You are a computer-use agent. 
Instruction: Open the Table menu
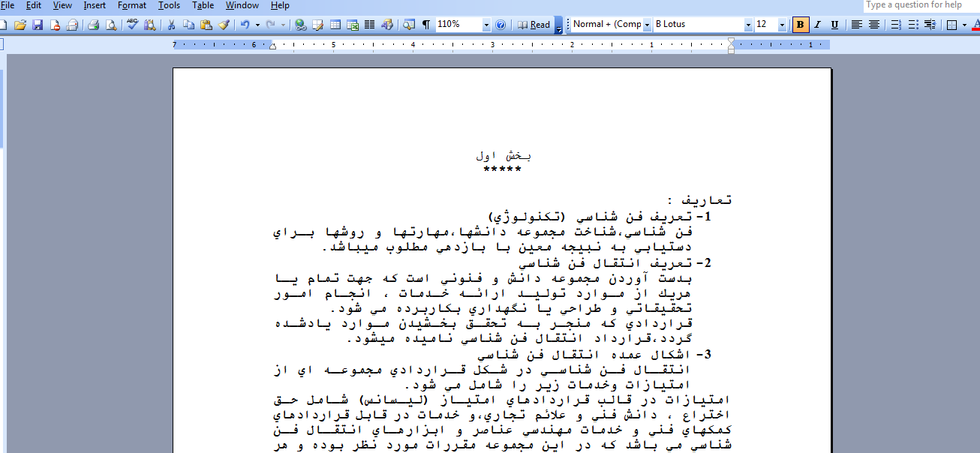coord(203,5)
